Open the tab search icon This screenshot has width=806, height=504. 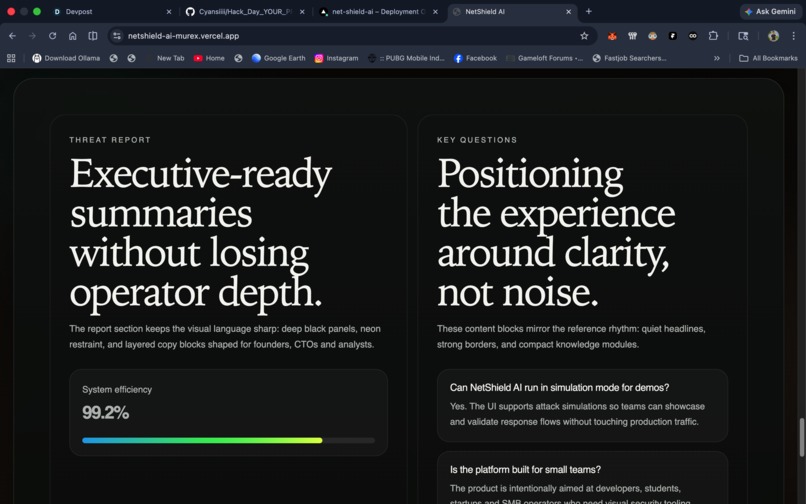point(743,36)
